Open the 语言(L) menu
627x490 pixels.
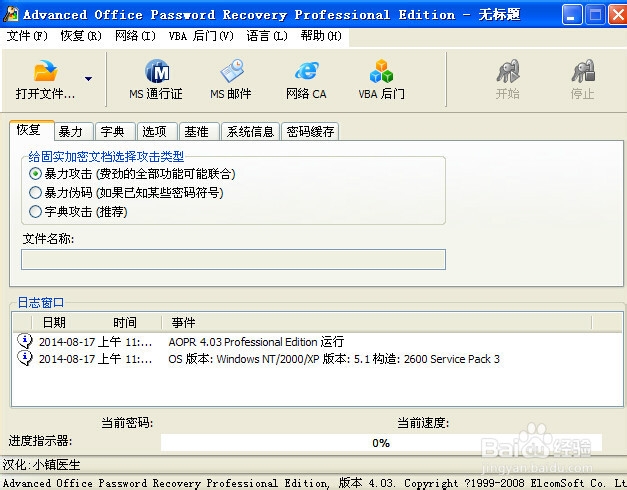click(267, 36)
